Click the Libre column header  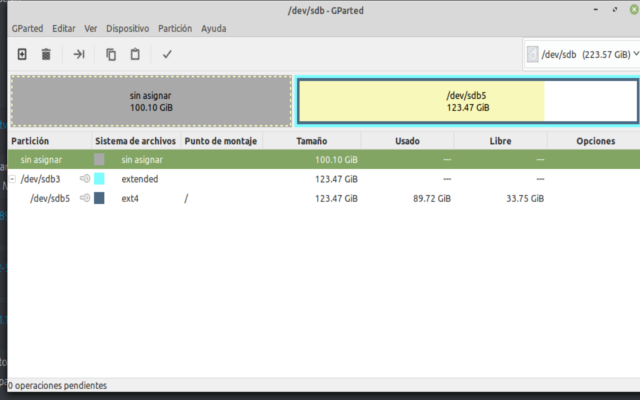[x=500, y=141]
